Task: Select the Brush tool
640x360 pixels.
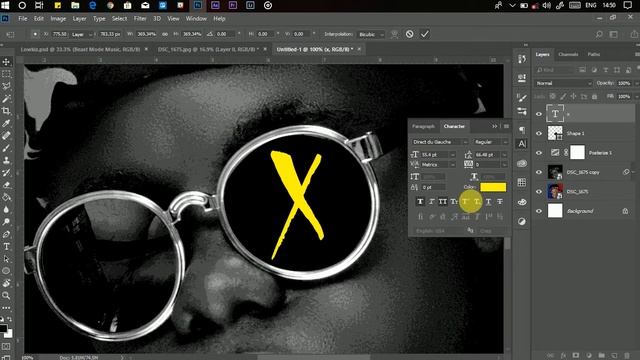Action: [x=6, y=148]
